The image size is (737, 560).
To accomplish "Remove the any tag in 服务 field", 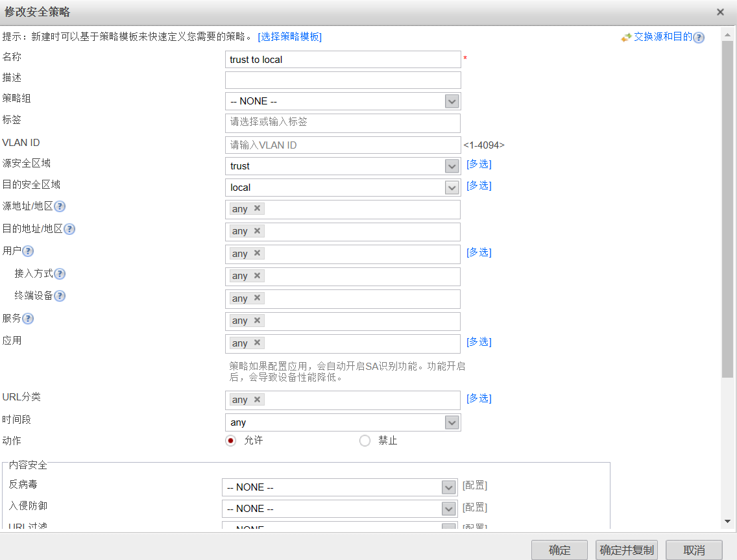I will [257, 320].
